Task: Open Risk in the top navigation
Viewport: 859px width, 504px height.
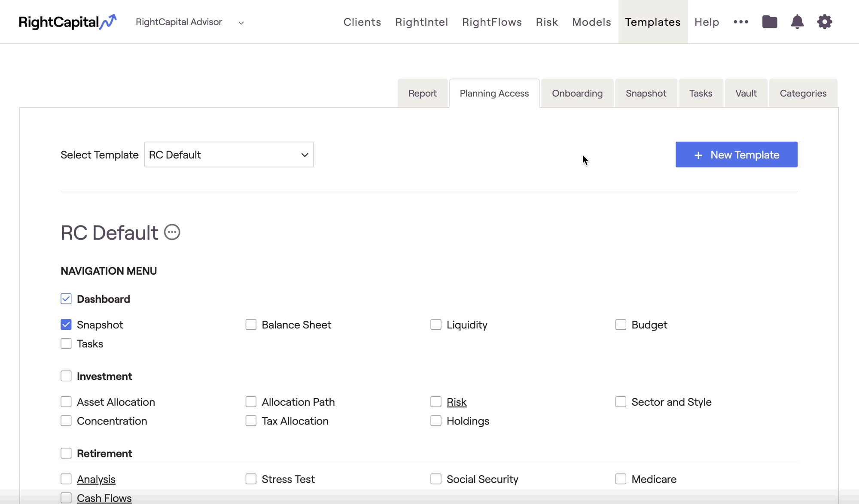Action: 547,22
